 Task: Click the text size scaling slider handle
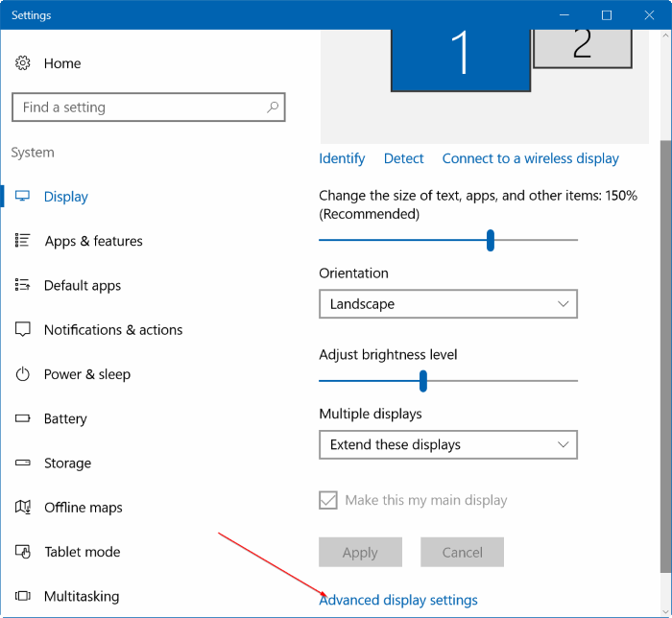(491, 240)
